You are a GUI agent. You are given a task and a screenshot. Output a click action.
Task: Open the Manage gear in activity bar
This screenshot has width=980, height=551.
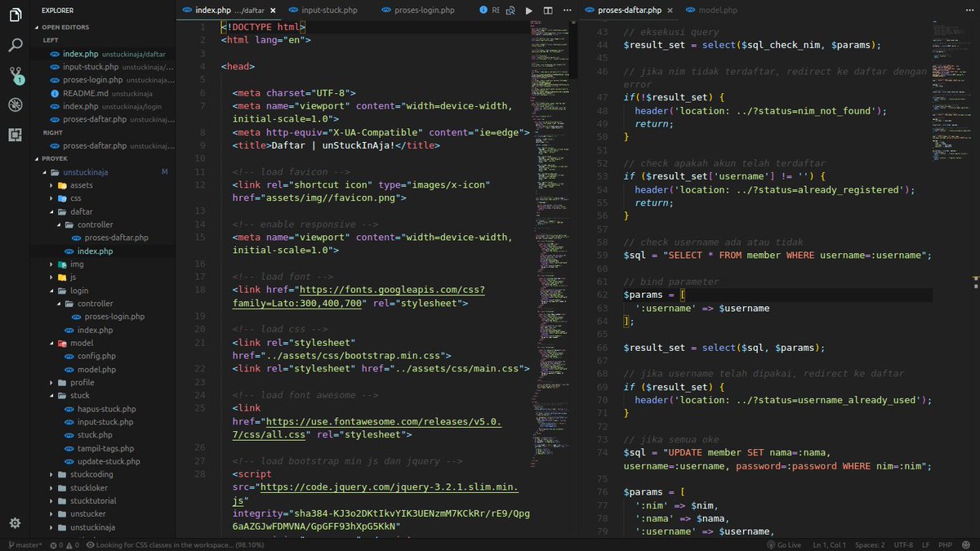(x=15, y=523)
